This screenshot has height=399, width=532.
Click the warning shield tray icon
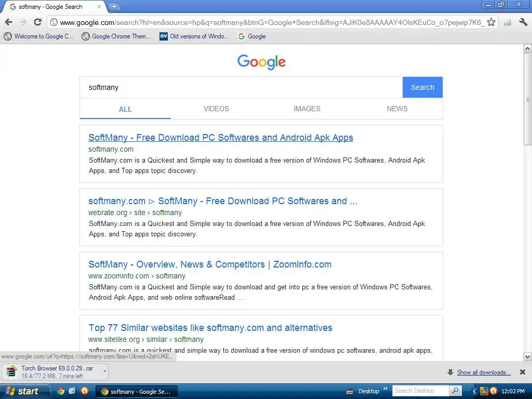(484, 391)
